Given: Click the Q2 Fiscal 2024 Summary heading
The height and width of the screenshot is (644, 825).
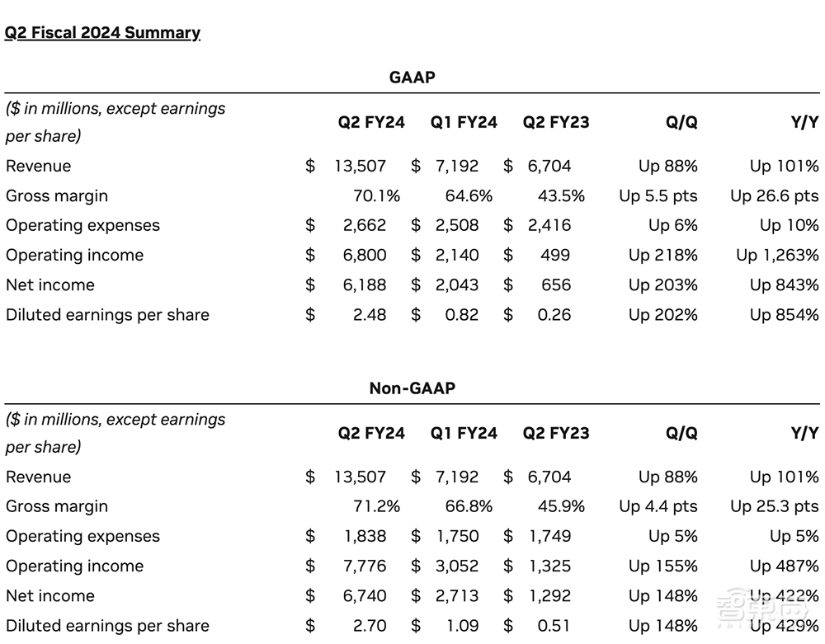Looking at the screenshot, I should click(x=102, y=32).
